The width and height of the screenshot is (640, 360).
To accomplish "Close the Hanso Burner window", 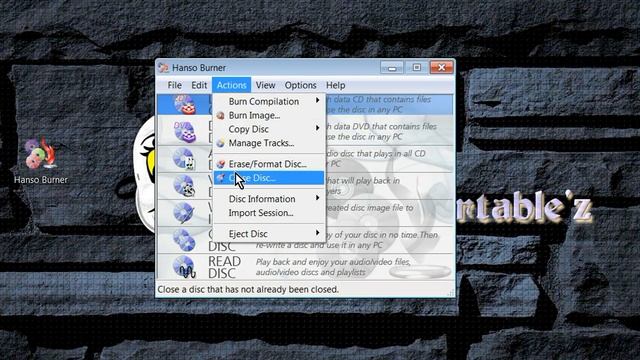I will [x=441, y=67].
